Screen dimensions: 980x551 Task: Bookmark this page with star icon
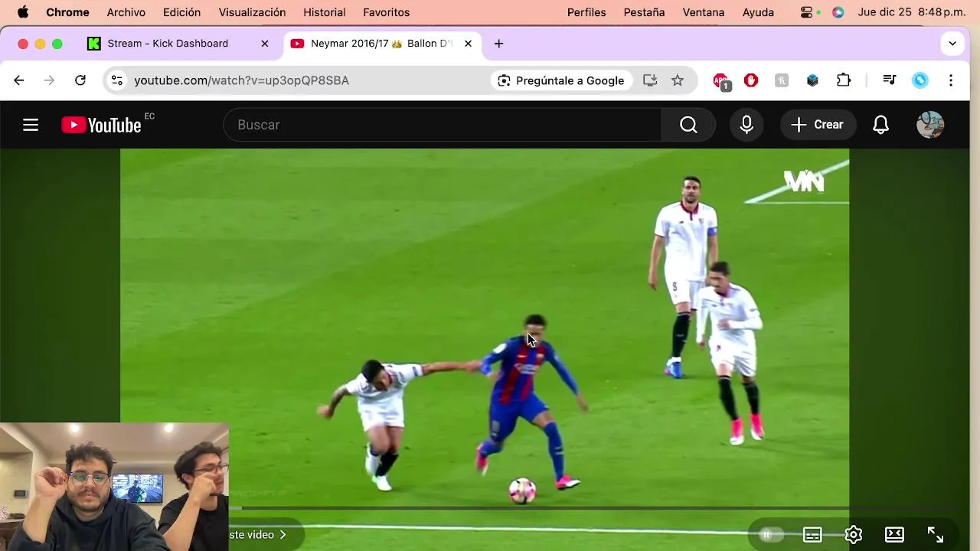(678, 80)
